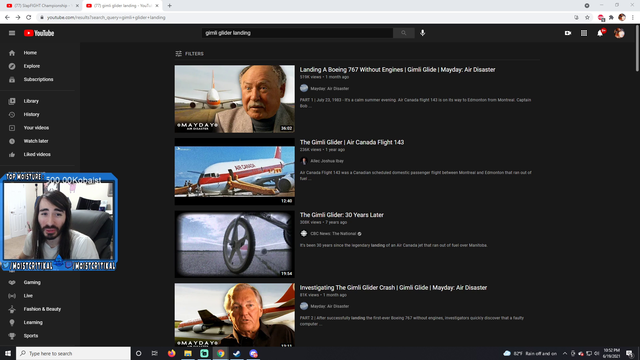This screenshot has width=640, height=360.
Task: Open the YouTube hamburger guide menu
Action: [x=12, y=33]
